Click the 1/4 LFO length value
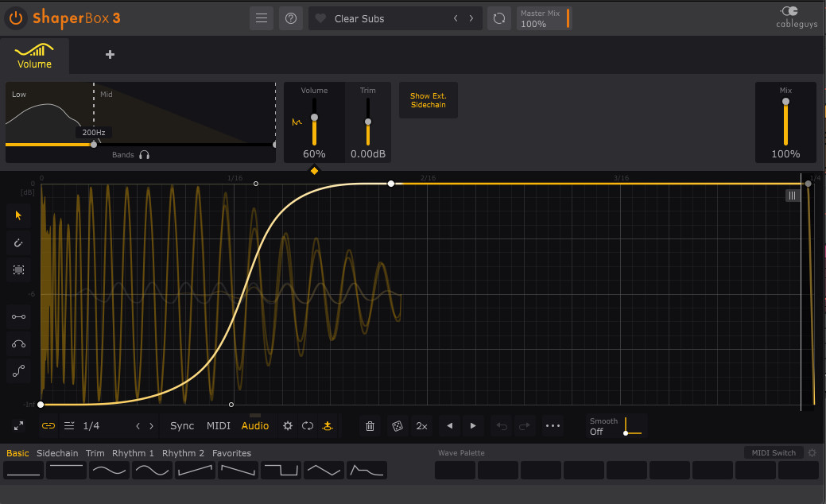The width and height of the screenshot is (826, 504). pos(91,425)
